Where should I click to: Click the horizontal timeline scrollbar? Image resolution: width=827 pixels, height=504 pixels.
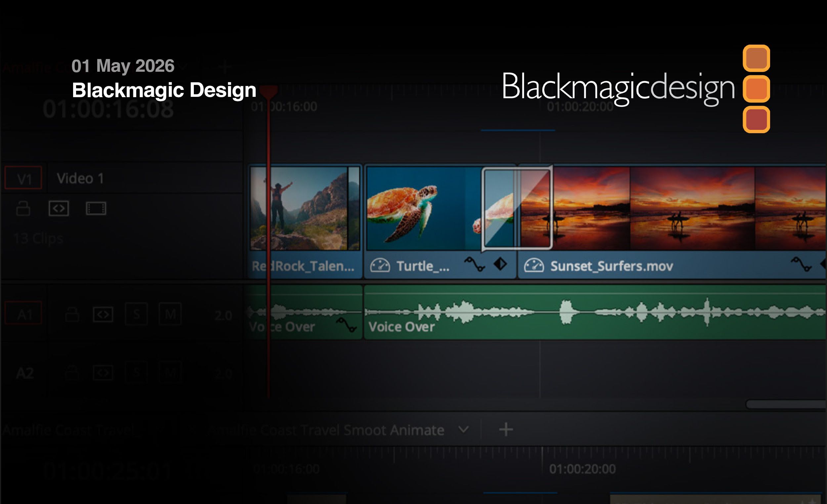click(x=785, y=404)
